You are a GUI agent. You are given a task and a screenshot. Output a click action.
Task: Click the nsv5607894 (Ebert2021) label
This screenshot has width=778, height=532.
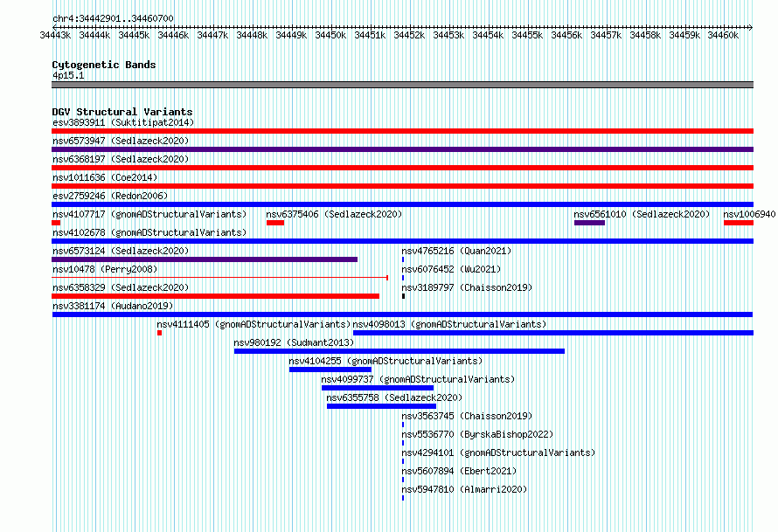(x=459, y=471)
